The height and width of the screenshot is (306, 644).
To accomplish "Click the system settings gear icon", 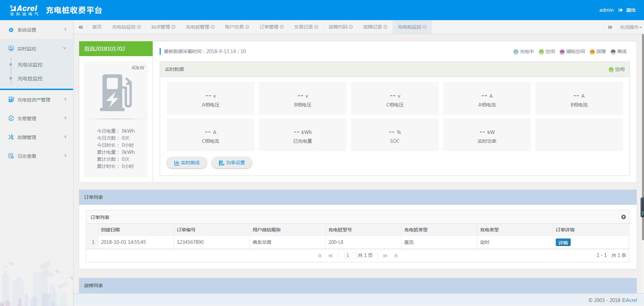I will (x=11, y=30).
